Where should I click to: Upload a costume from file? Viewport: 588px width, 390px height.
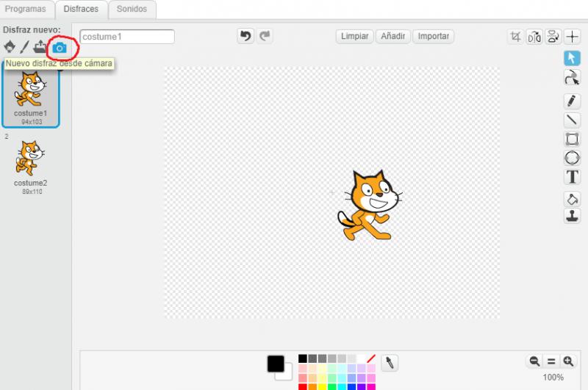(x=40, y=47)
